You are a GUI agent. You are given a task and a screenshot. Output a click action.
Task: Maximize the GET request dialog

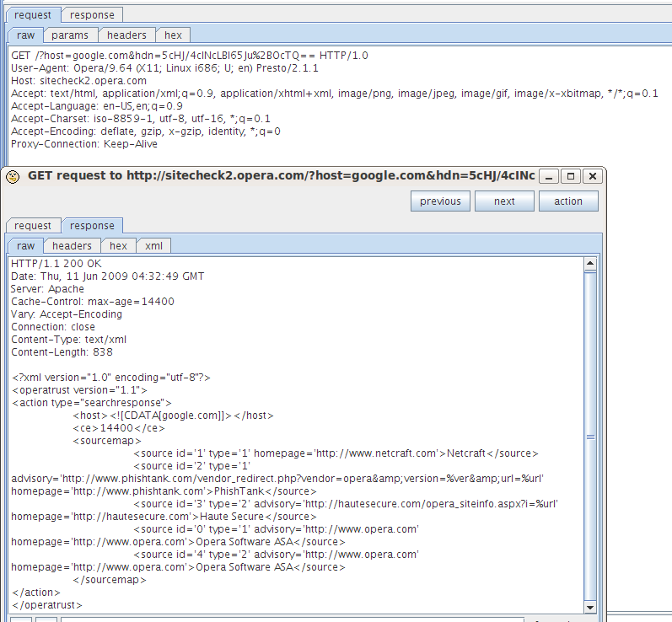571,176
